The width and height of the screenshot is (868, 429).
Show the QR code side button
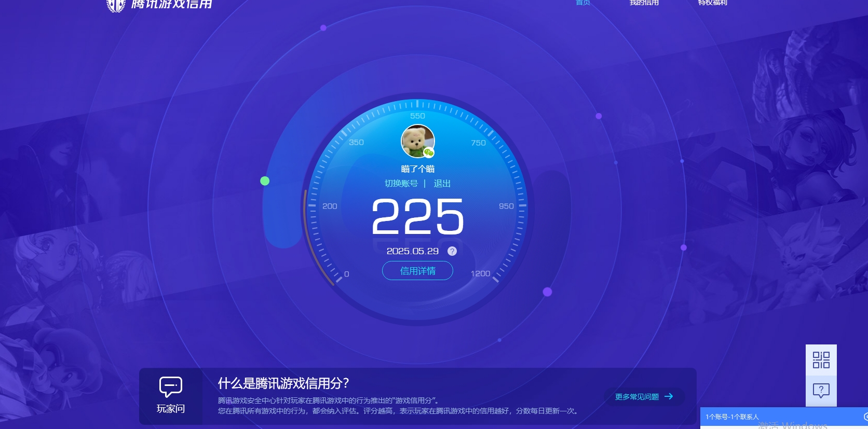pos(821,360)
